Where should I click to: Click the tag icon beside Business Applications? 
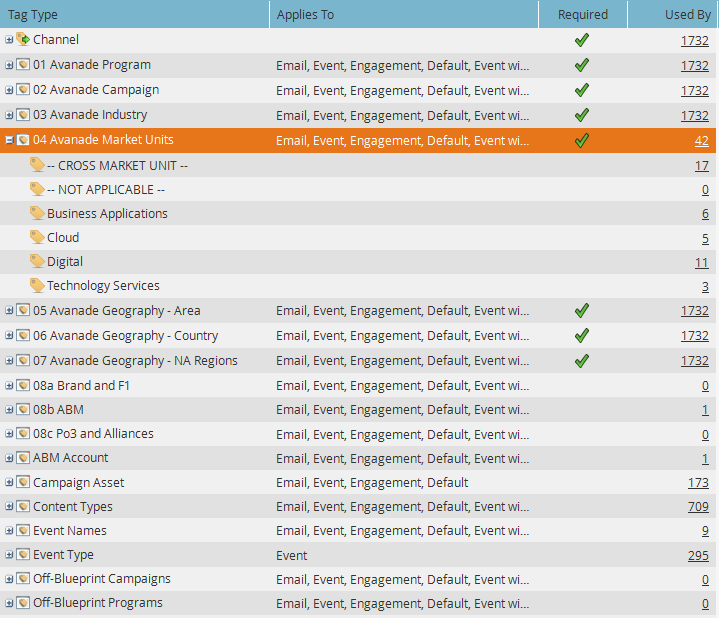click(x=37, y=214)
